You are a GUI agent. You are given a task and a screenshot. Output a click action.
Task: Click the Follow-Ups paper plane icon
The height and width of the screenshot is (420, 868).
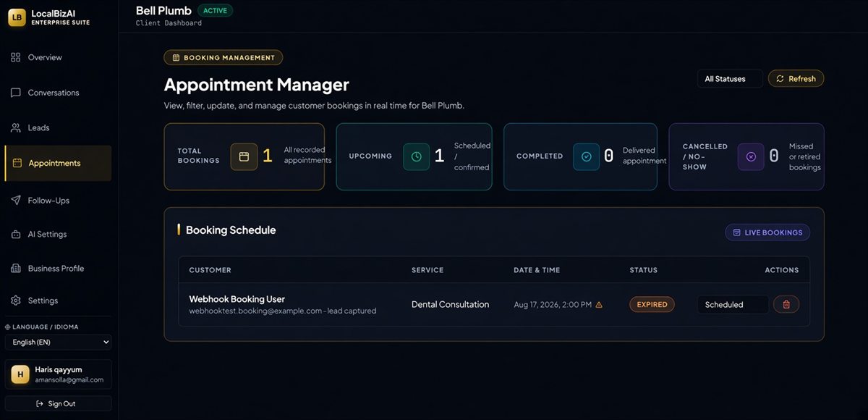pos(16,200)
